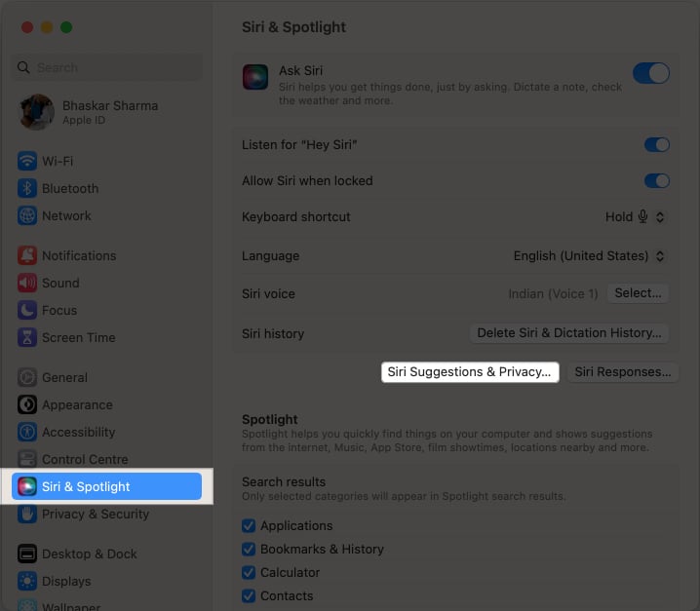Click the Appearance icon
Screen dimensions: 700x611
coord(27,404)
